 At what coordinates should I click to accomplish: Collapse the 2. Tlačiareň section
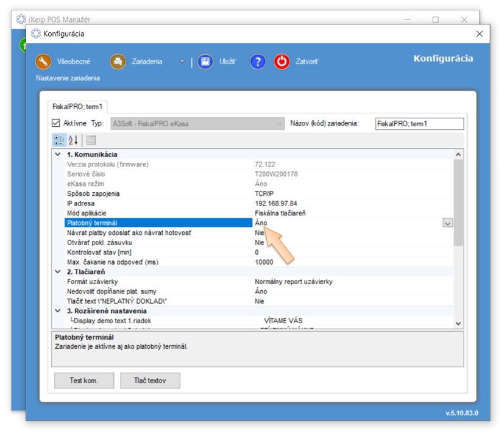click(58, 272)
